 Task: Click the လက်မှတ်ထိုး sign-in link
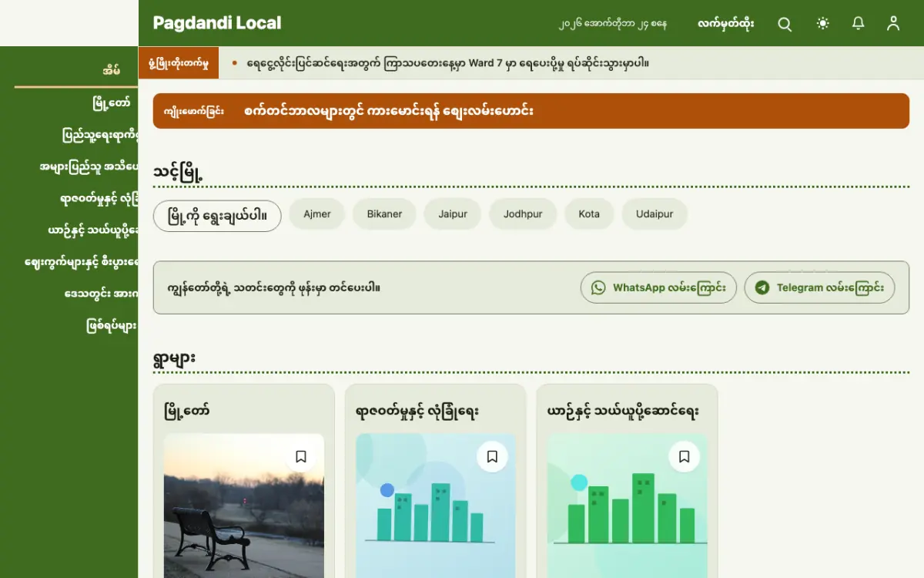point(725,24)
